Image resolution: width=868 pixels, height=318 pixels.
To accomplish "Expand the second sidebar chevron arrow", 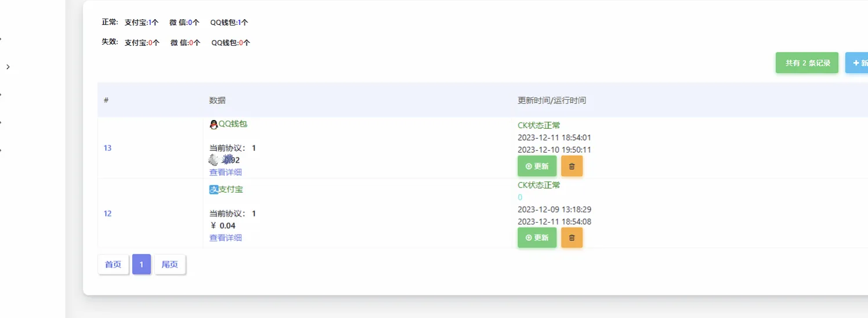I will pos(8,67).
